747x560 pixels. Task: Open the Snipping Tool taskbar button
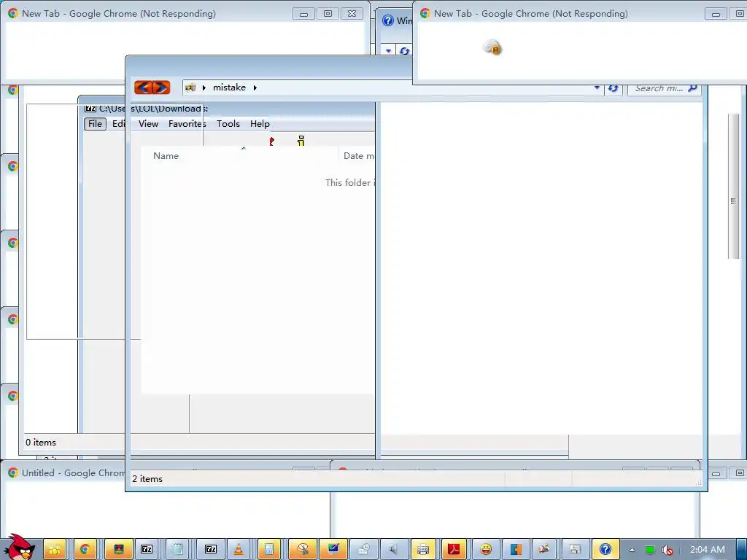click(303, 550)
